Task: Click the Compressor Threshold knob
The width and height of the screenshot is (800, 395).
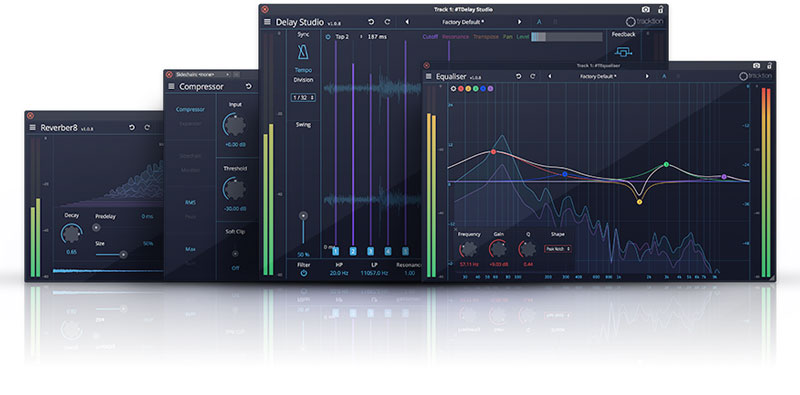Action: coord(235,189)
